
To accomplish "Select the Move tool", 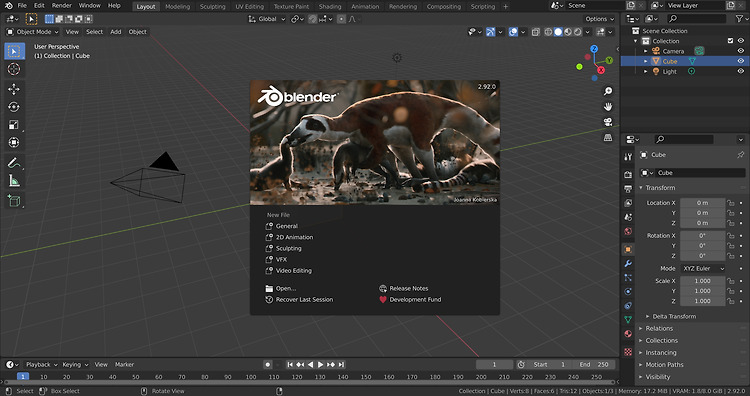I will pyautogui.click(x=14, y=89).
